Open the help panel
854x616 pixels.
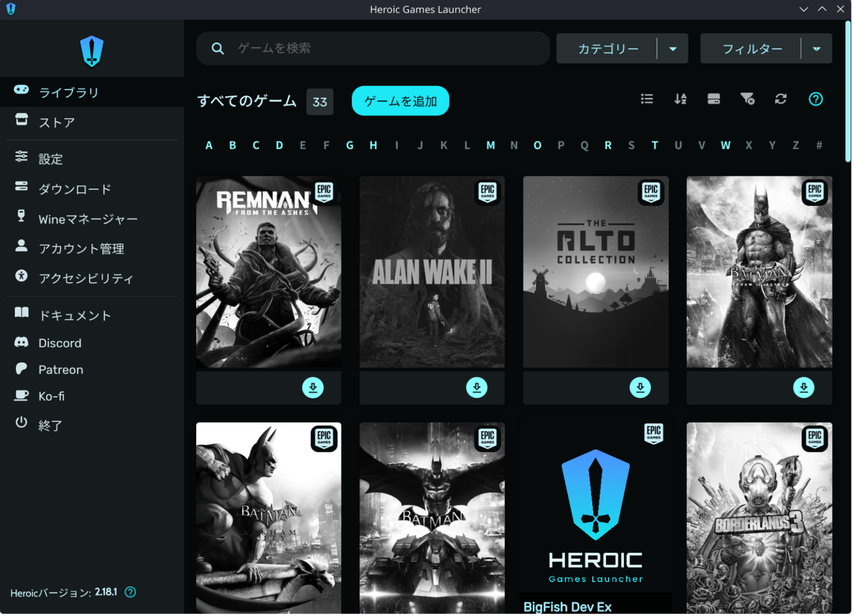816,99
